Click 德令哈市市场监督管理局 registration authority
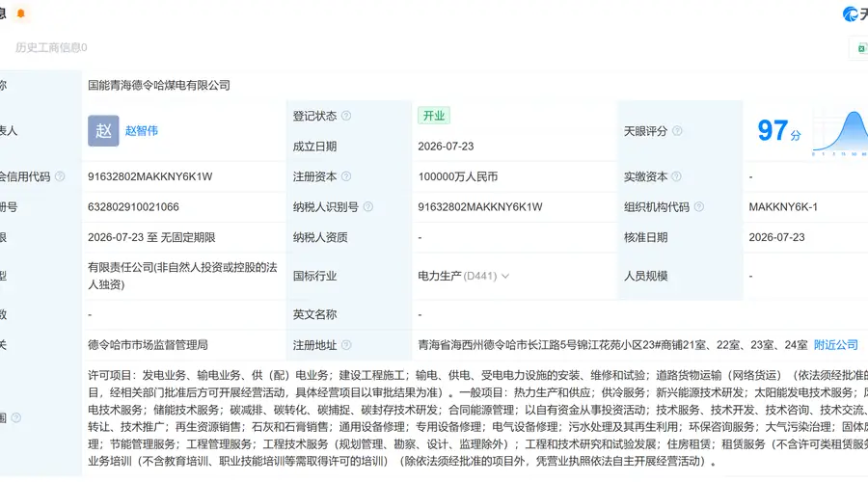Screen dimensions: 868x482 [148, 345]
